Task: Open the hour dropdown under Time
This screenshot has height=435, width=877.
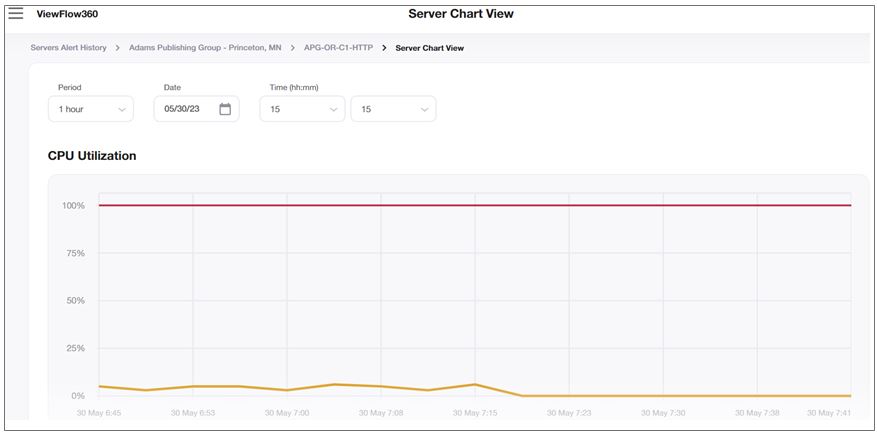Action: coord(302,109)
